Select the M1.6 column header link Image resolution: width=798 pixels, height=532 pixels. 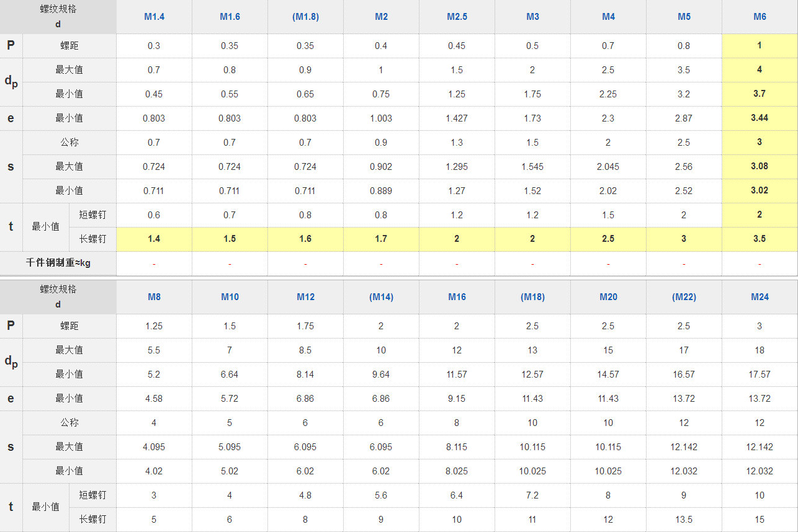(x=230, y=17)
